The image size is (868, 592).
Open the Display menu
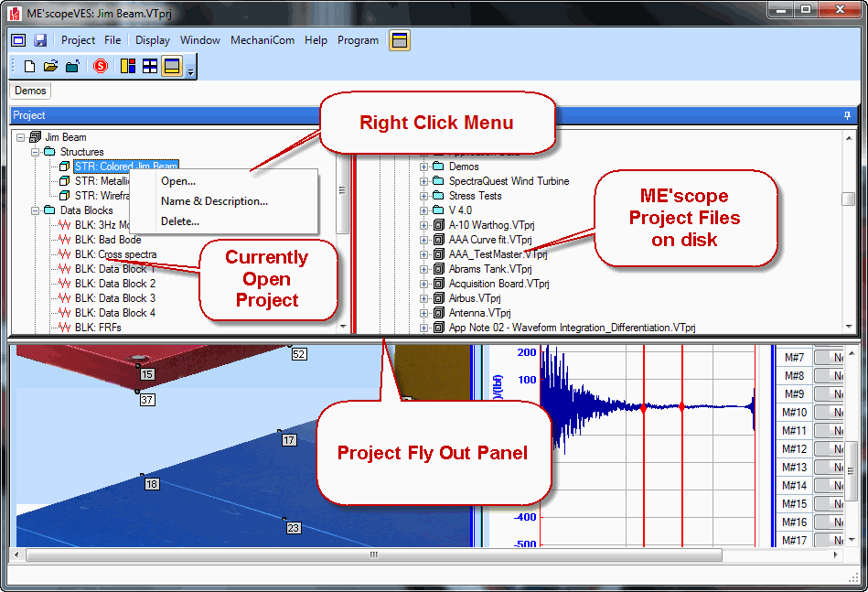[x=153, y=40]
